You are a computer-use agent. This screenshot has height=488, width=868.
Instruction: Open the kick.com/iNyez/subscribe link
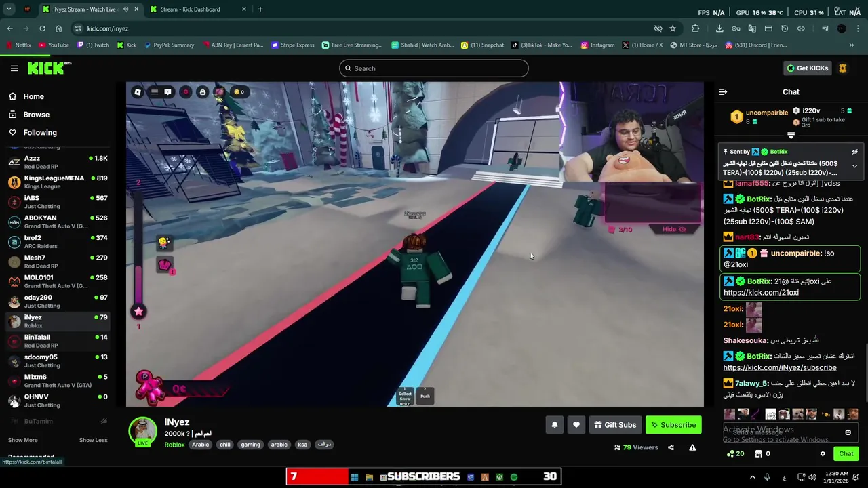[780, 367]
